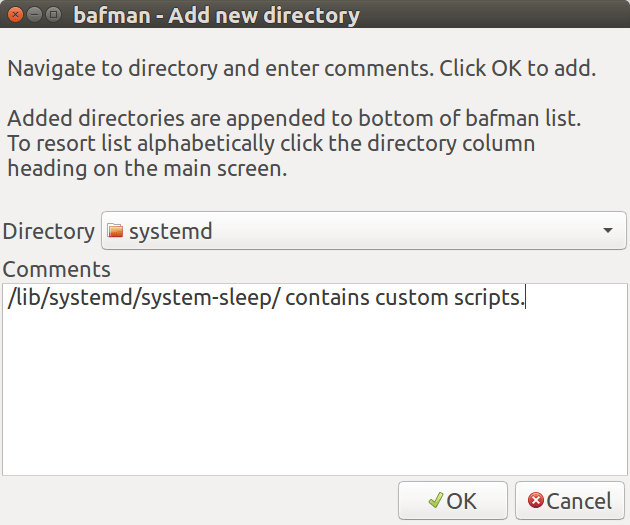Image resolution: width=630 pixels, height=525 pixels.
Task: Minimize the Add new directory window
Action: click(35, 15)
